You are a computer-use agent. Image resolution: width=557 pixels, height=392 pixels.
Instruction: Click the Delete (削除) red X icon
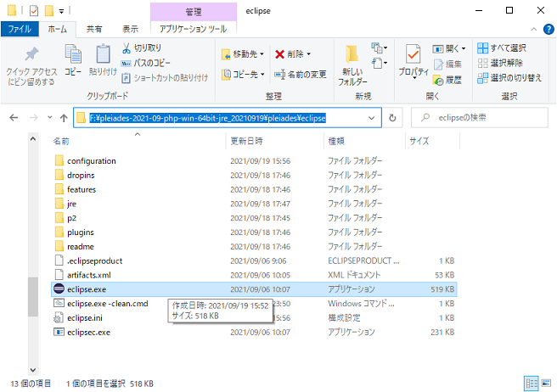tap(280, 54)
